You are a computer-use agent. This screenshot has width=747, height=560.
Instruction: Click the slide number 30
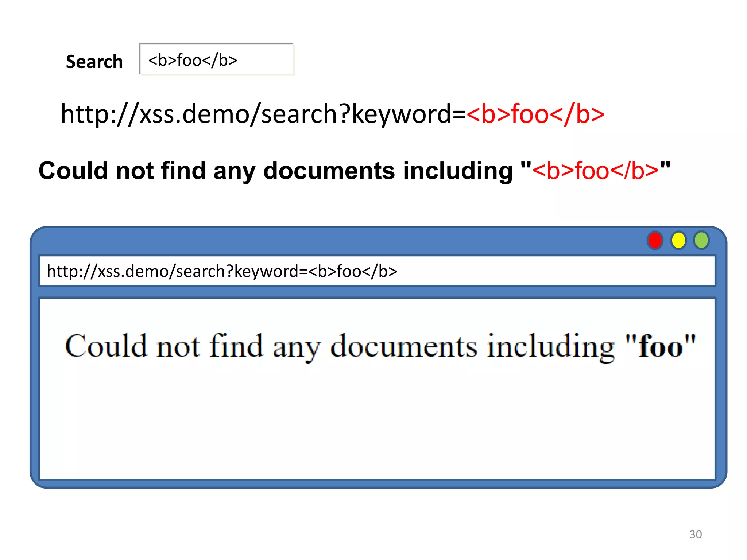coord(696,534)
